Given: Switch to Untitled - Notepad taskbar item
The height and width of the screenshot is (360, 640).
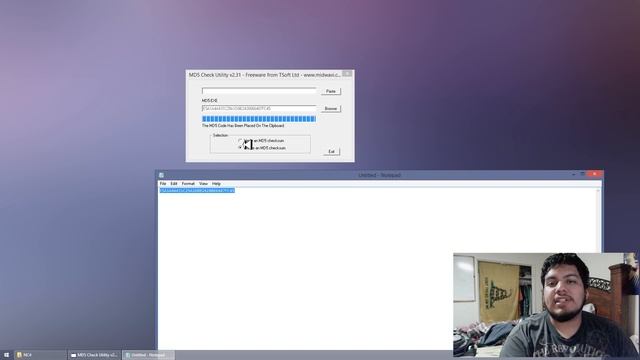Looking at the screenshot, I should point(149,355).
